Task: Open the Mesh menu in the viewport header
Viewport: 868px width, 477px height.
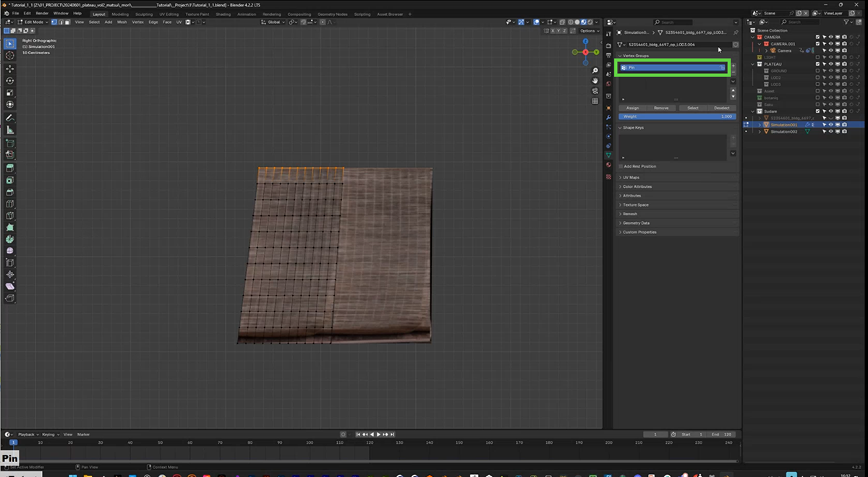Action: click(x=121, y=22)
